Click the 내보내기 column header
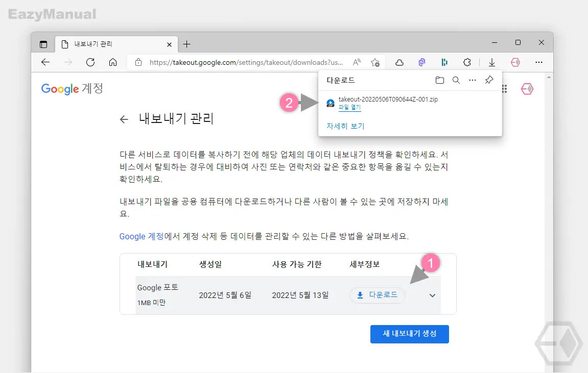The height and width of the screenshot is (373, 588). 152,264
